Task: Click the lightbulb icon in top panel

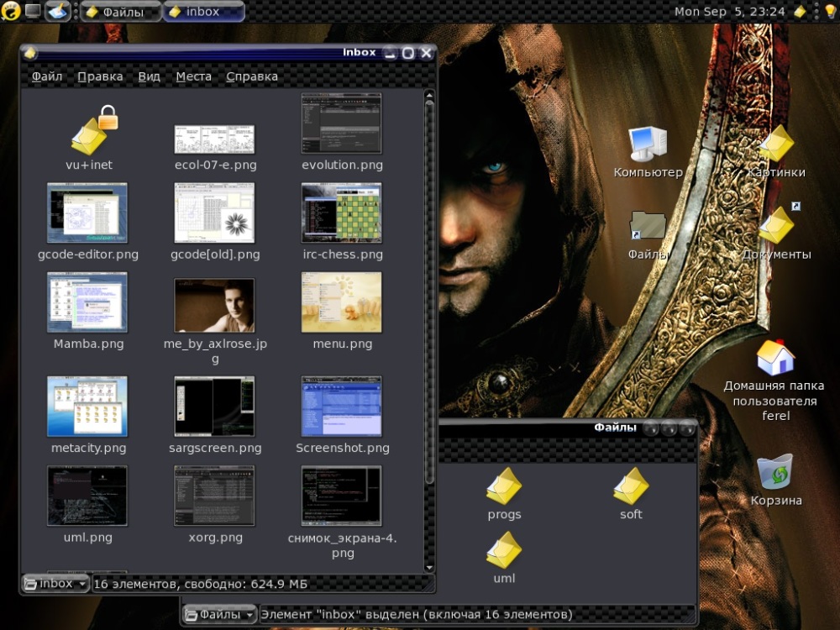Action: (x=831, y=11)
